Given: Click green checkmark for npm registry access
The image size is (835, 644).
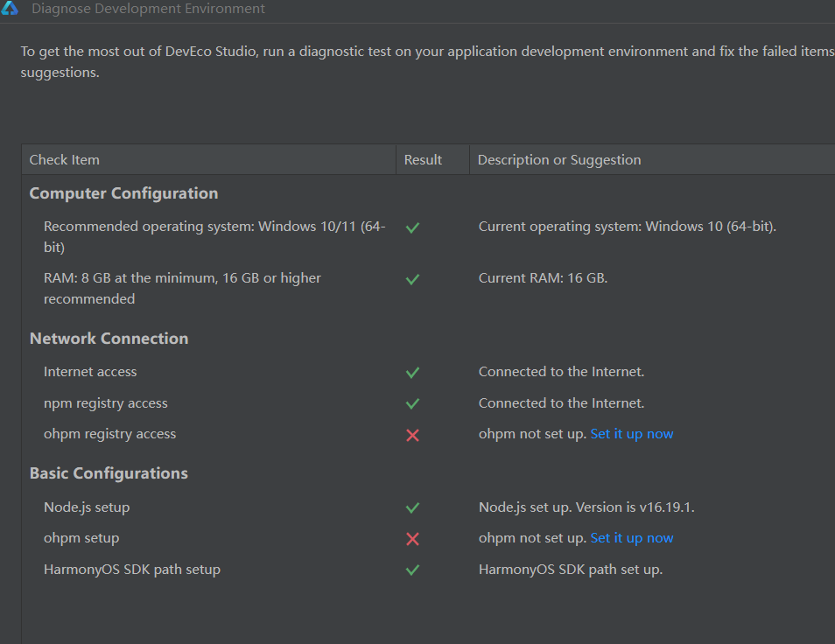Looking at the screenshot, I should 412,404.
